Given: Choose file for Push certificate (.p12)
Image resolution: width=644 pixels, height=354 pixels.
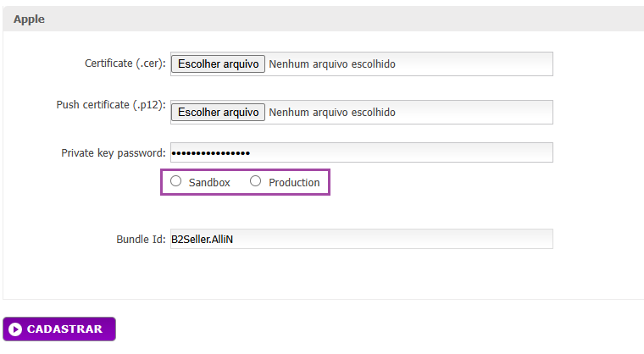Looking at the screenshot, I should click(x=218, y=112).
